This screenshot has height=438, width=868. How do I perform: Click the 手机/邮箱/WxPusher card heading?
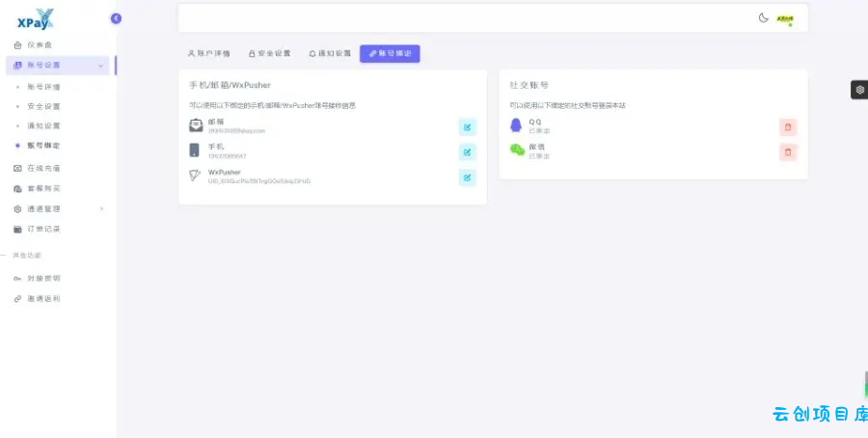[230, 85]
